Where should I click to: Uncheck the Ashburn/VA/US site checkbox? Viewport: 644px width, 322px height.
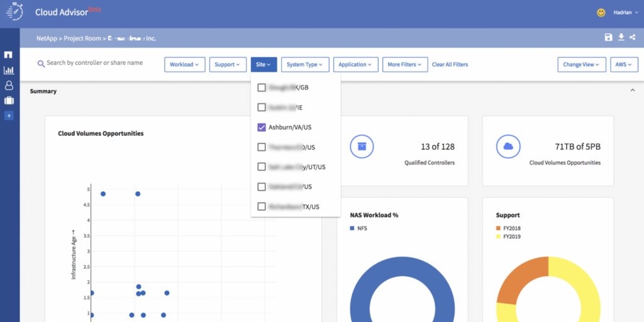coord(262,127)
